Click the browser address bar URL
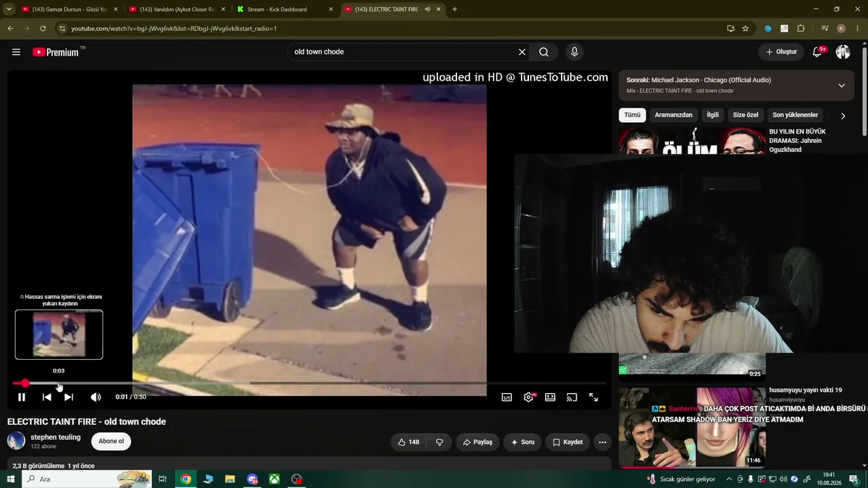 coord(174,28)
